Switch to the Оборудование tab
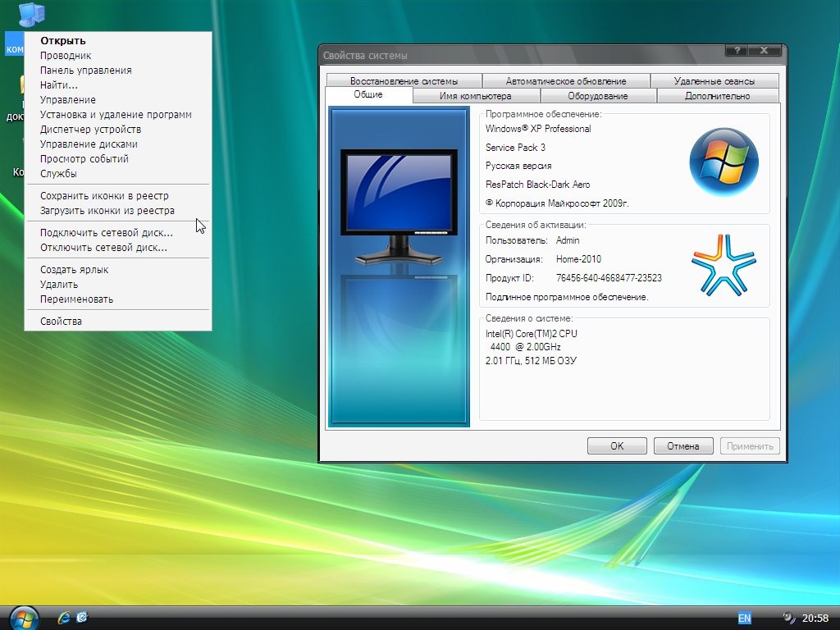This screenshot has height=630, width=840. point(598,96)
